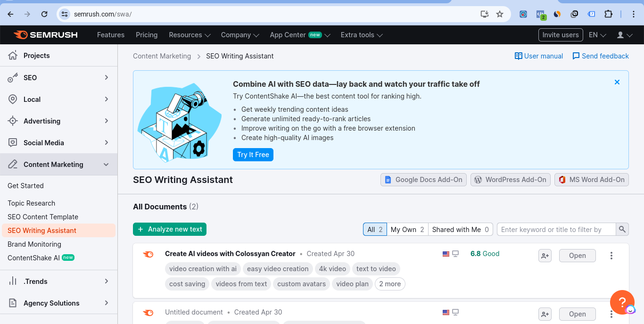Select the My Own filter tab
This screenshot has height=324, width=644.
[x=407, y=230]
